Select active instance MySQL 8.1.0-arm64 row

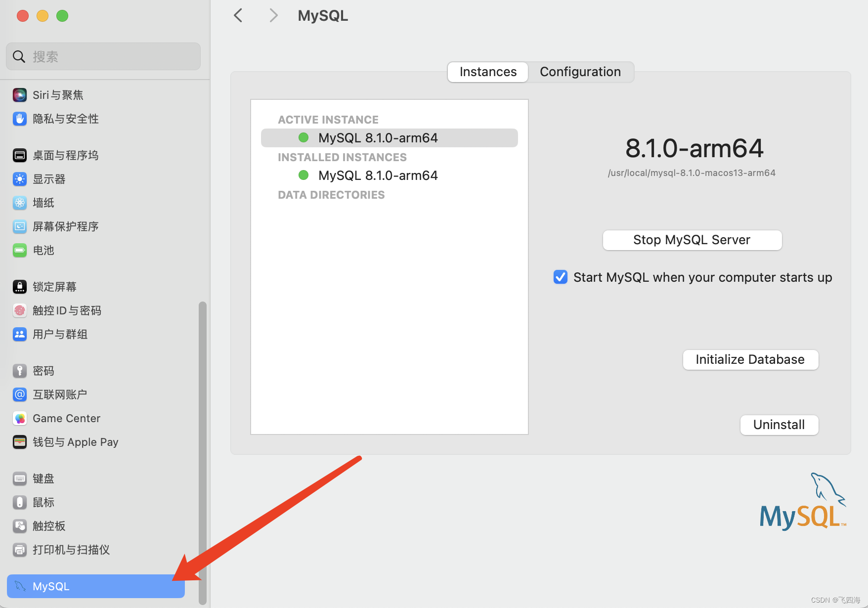390,138
